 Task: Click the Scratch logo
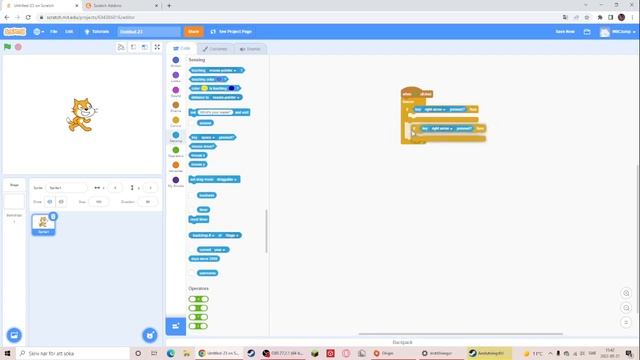pyautogui.click(x=15, y=31)
